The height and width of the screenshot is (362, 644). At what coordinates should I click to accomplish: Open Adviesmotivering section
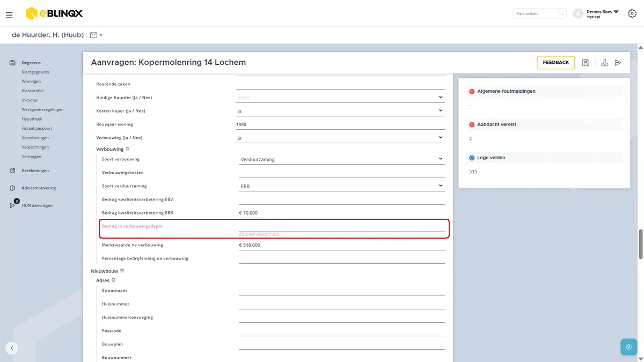(39, 188)
